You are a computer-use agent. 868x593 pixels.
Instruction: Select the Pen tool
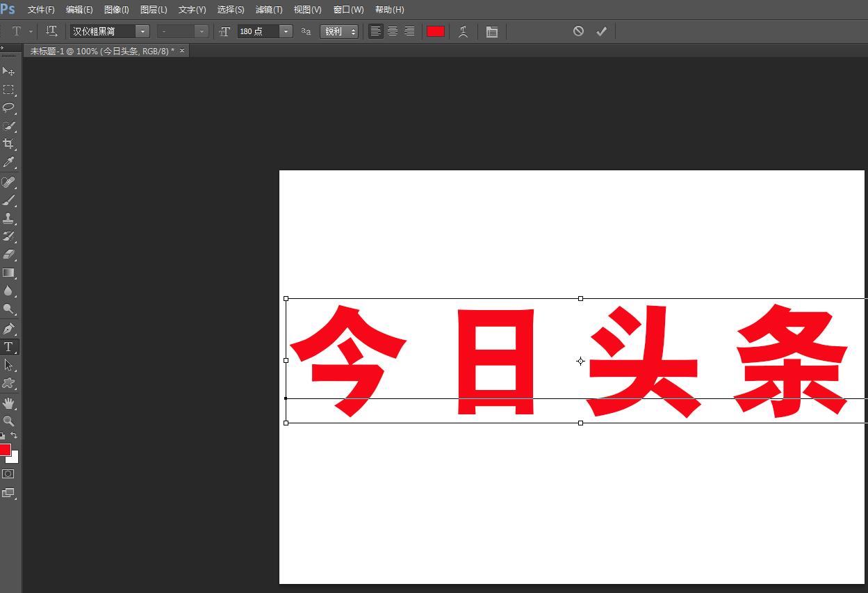click(x=8, y=329)
